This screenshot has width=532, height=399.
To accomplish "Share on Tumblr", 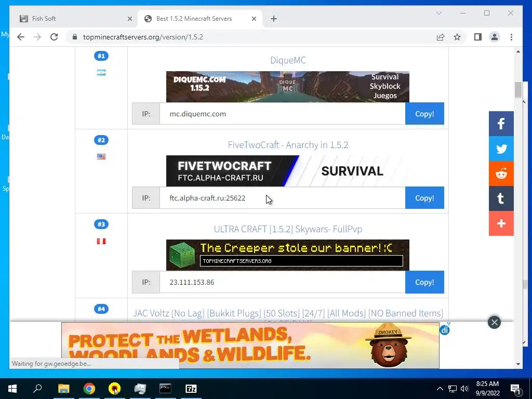I will (x=501, y=198).
